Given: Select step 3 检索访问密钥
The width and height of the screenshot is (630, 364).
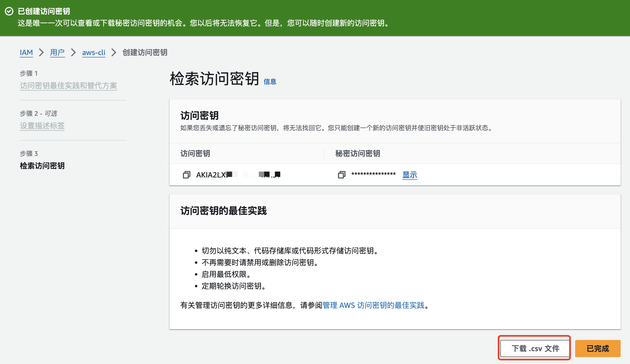Looking at the screenshot, I should click(x=42, y=166).
